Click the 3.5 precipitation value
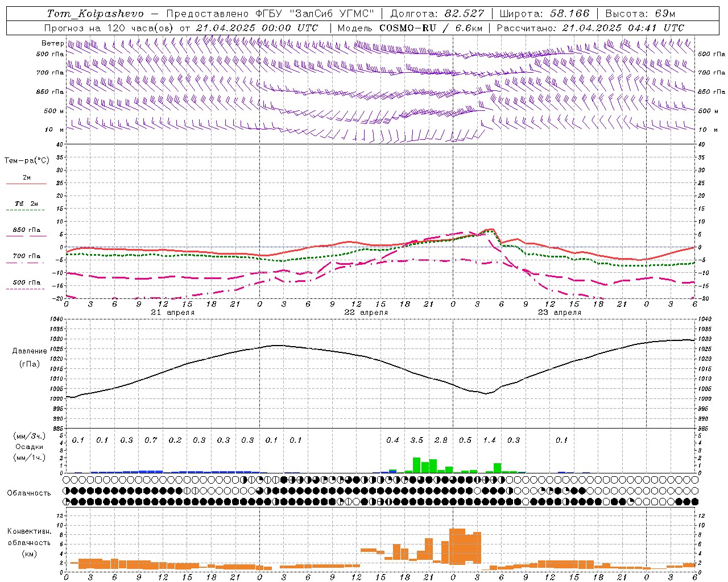Screen dimensions: 728x582 click(x=417, y=440)
